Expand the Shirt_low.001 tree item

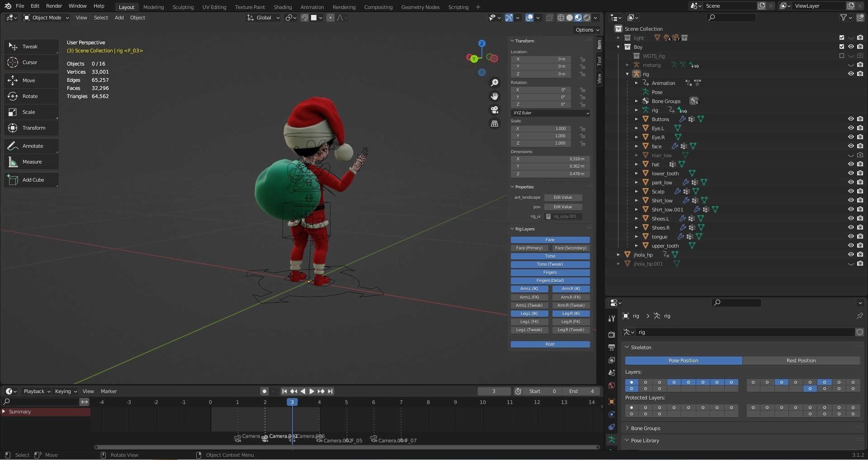(x=637, y=210)
